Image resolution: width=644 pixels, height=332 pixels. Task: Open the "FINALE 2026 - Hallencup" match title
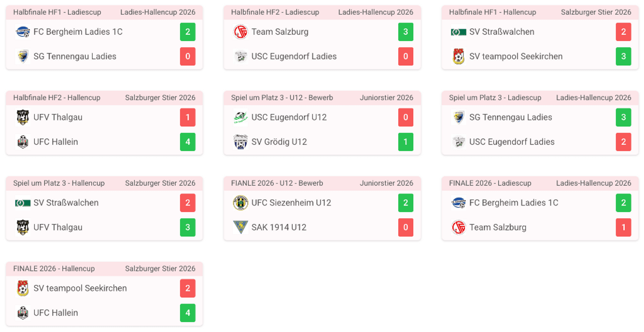click(54, 269)
